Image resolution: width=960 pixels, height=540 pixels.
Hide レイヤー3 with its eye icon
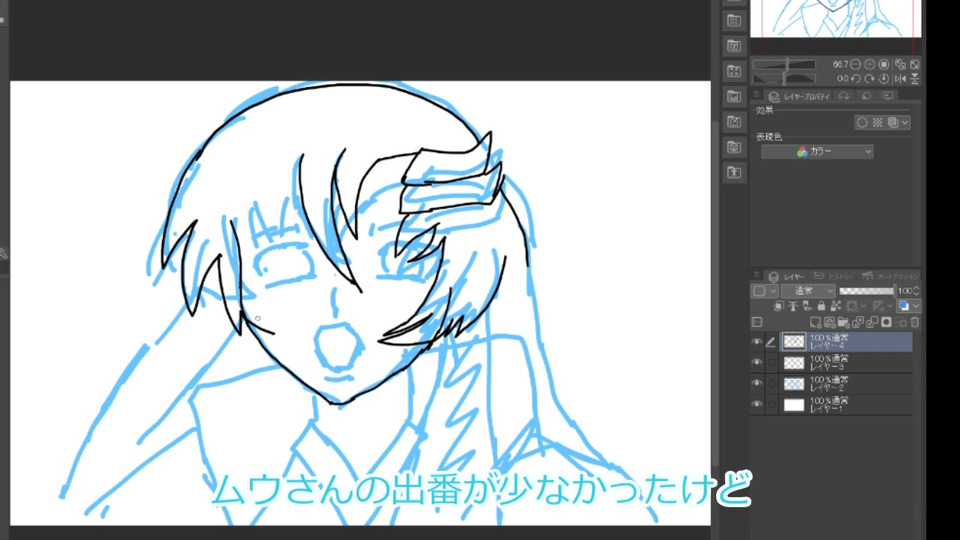click(x=757, y=362)
